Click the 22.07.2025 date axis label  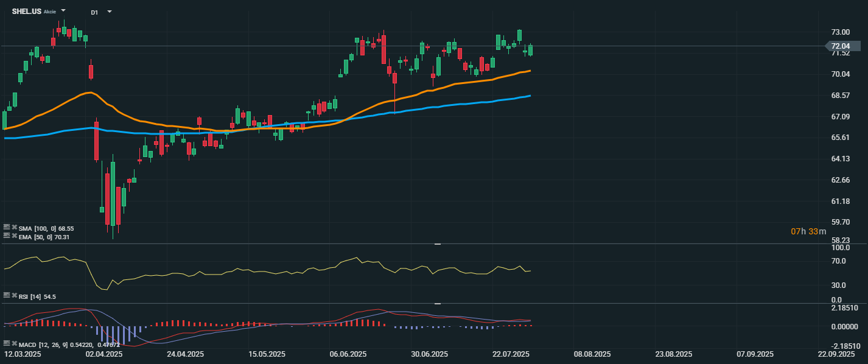coord(511,354)
